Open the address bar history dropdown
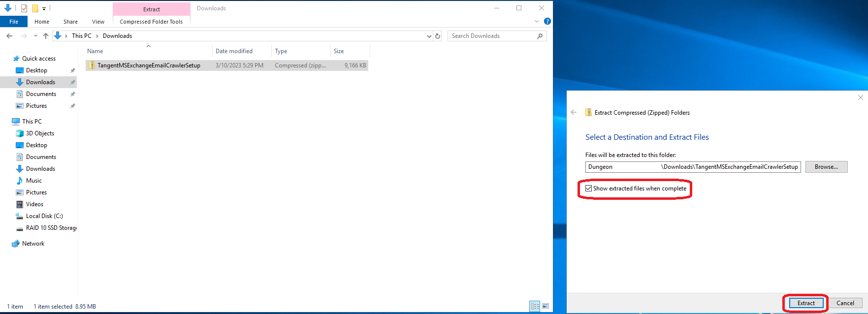 [x=429, y=36]
